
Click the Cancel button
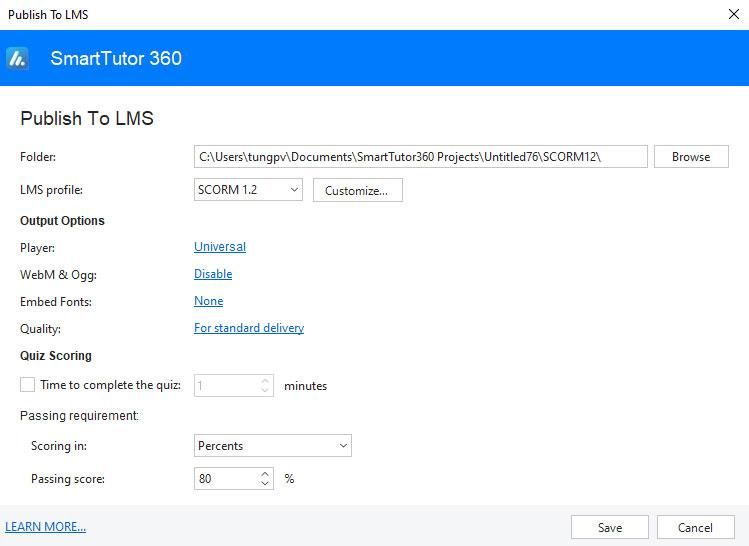pos(696,527)
